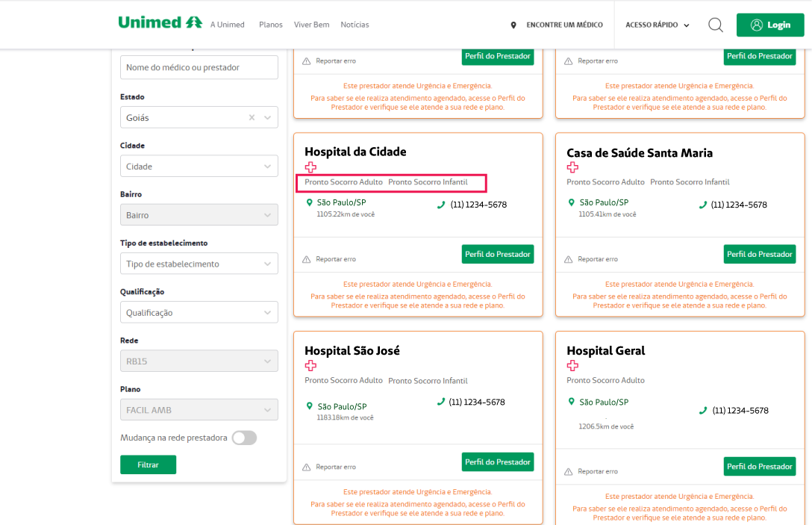This screenshot has width=812, height=525.
Task: Open Perfil do Prestador for Hospital Geral
Action: click(760, 467)
